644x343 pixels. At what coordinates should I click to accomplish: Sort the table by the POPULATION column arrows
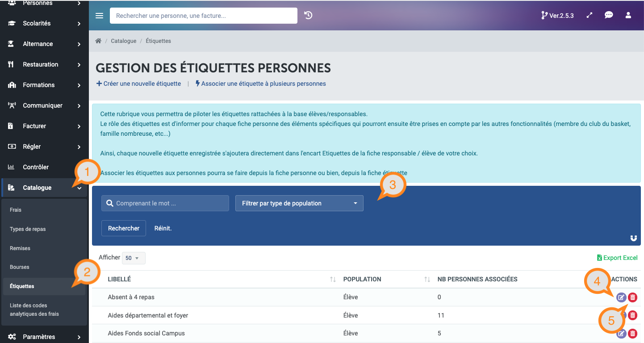click(x=427, y=279)
